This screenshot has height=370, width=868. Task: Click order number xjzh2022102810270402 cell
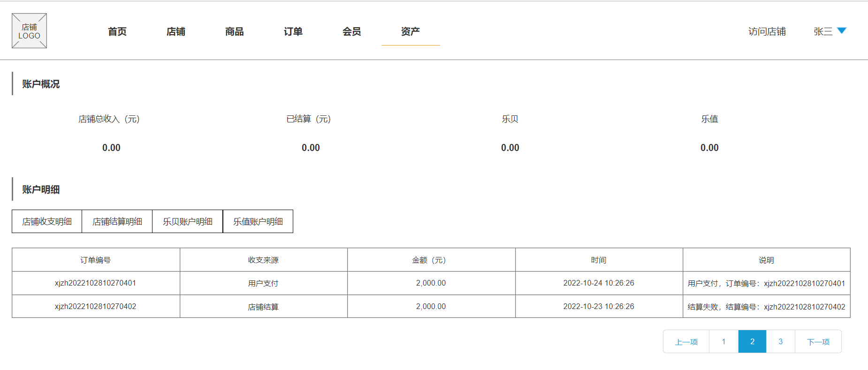(96, 306)
